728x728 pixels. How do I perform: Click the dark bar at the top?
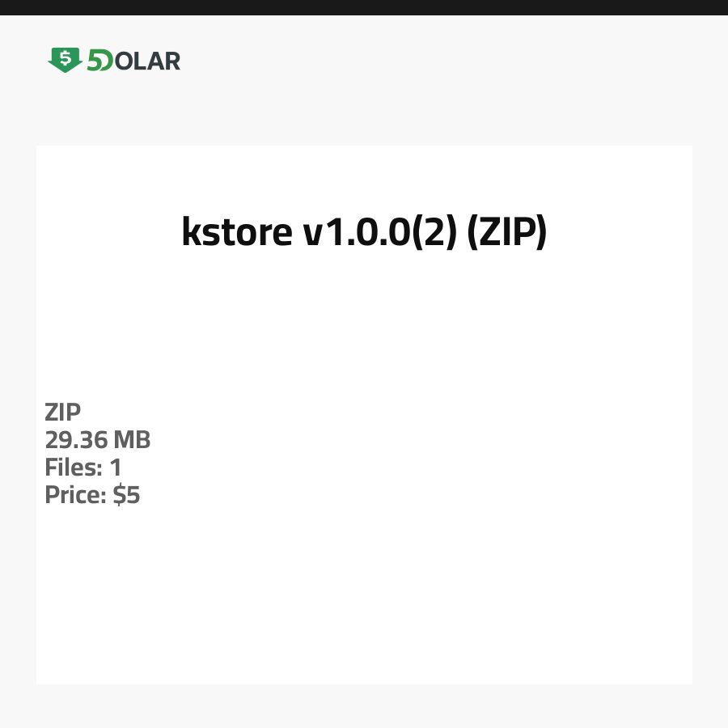(x=364, y=7)
